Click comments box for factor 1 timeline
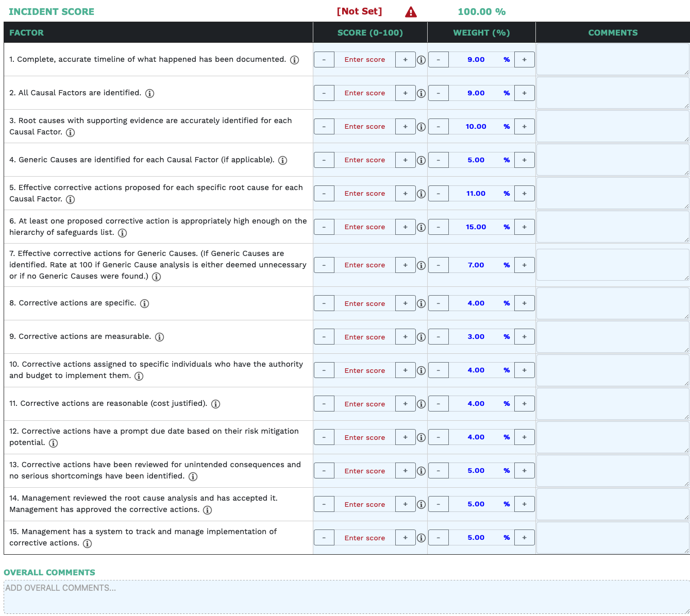 click(x=612, y=59)
